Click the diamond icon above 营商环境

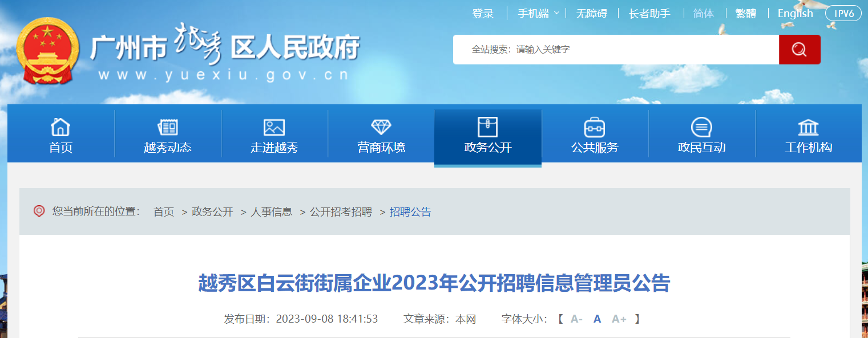(381, 127)
